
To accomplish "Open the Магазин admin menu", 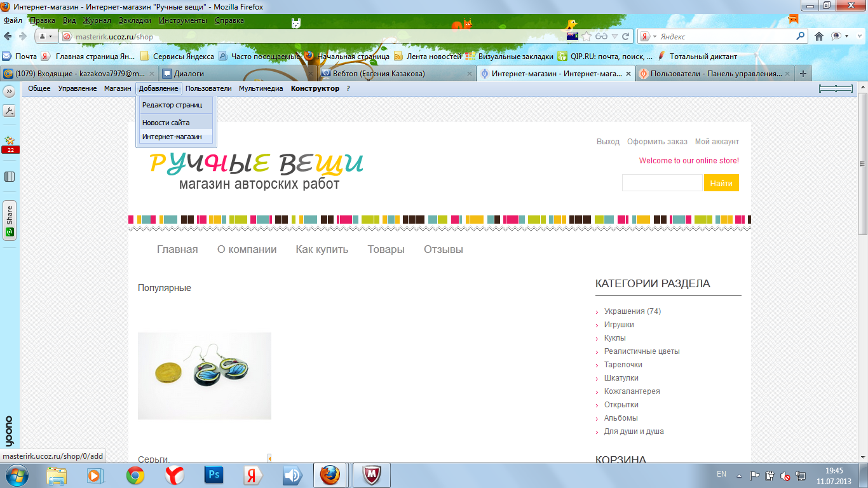I will [118, 88].
